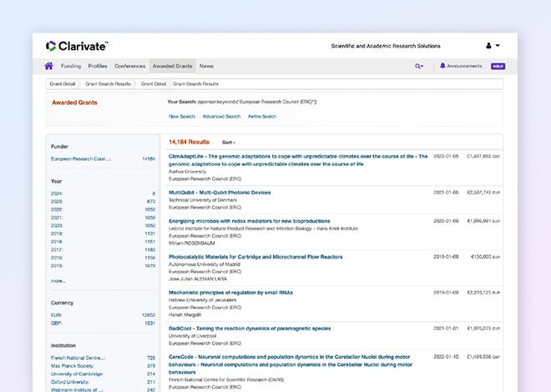Click the New Search link
Viewport: 551px width, 392px height.
182,116
